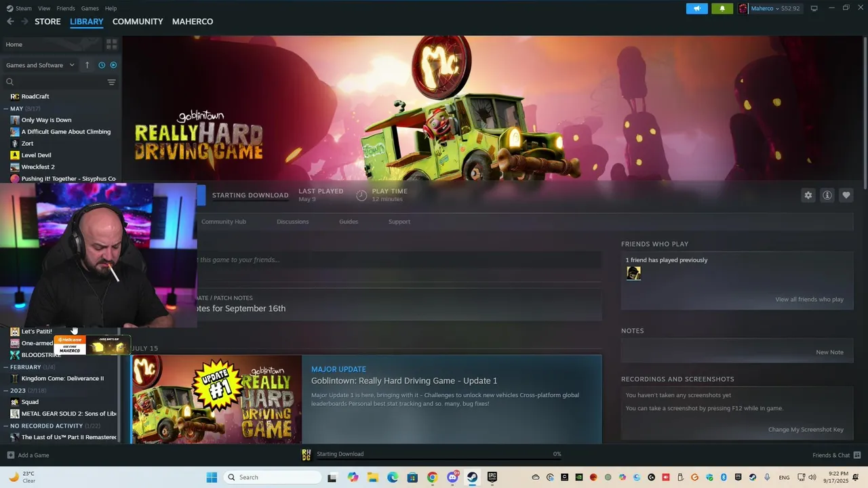Image resolution: width=868 pixels, height=488 pixels.
Task: Open the MAHERCO profile tab
Action: [193, 22]
